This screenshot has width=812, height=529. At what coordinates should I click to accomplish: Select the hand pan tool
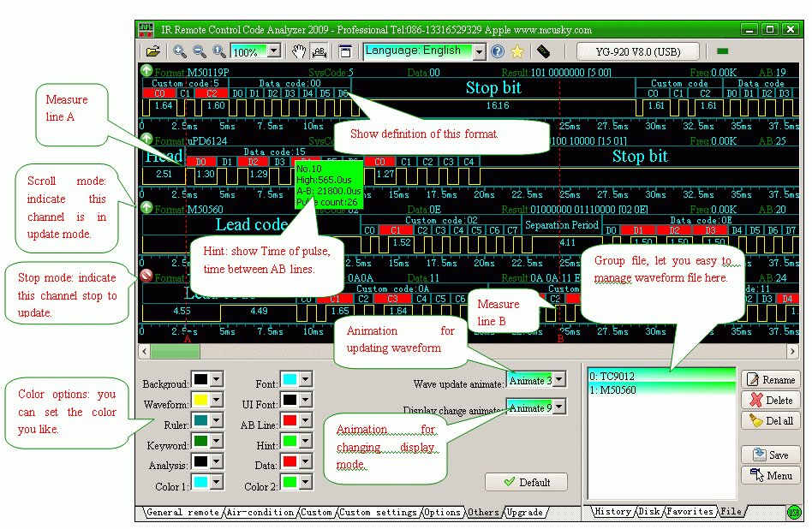click(x=301, y=51)
